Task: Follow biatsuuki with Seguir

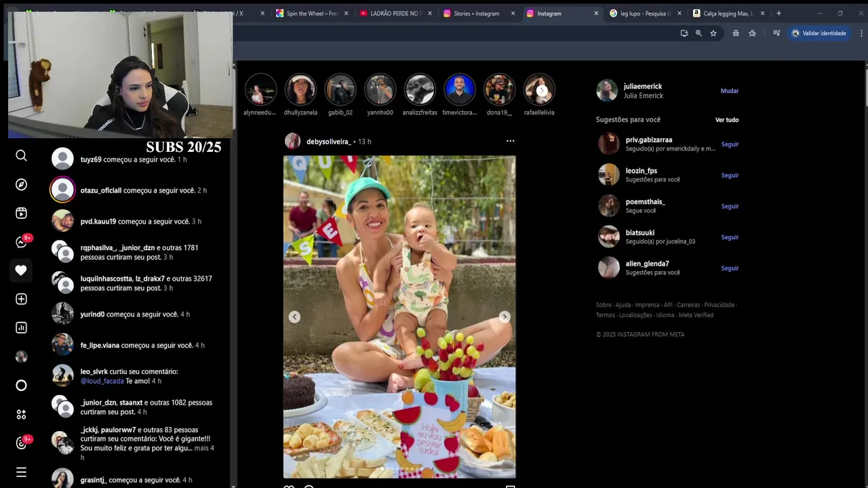Action: [730, 237]
